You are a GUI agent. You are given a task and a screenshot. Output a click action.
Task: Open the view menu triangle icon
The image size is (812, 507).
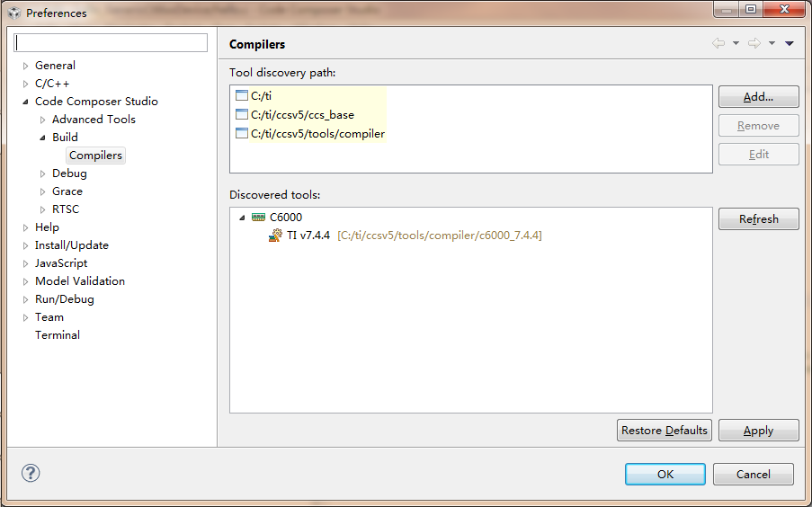789,44
